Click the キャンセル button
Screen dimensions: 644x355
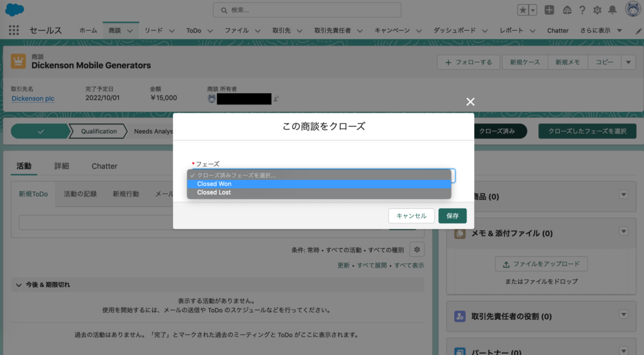tap(411, 216)
